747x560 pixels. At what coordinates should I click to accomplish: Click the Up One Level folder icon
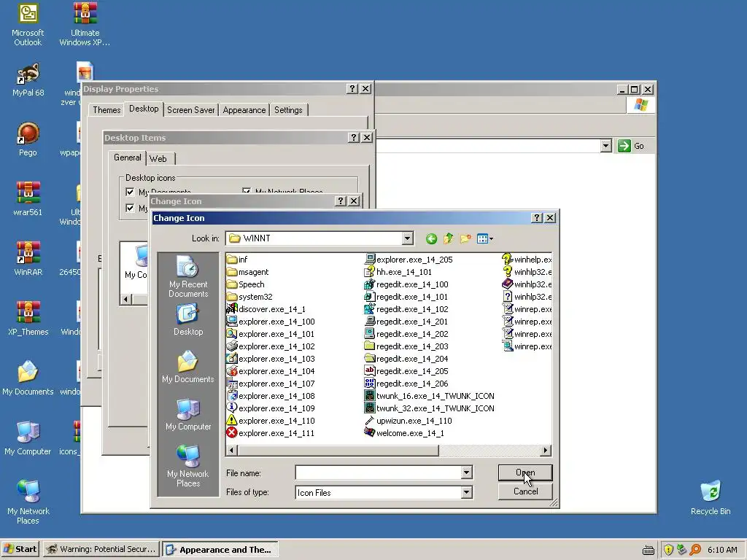pos(449,238)
